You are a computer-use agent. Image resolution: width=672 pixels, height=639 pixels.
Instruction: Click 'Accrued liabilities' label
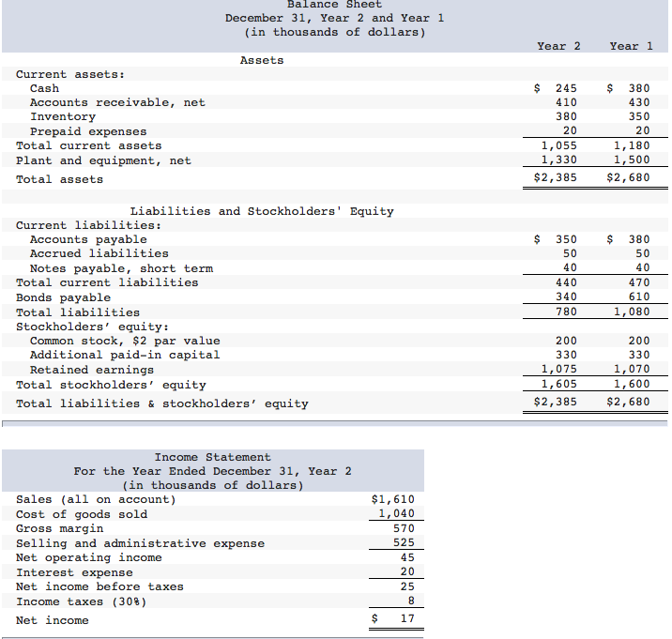(x=99, y=253)
